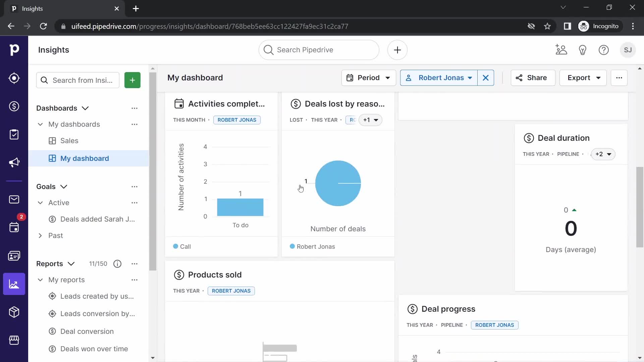
Task: Click the blue To do bar
Action: pos(240,207)
